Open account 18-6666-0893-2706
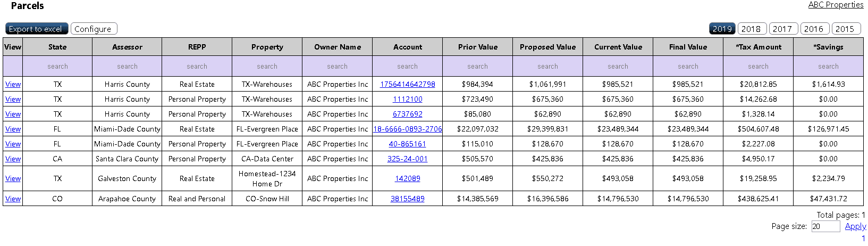 (407, 129)
